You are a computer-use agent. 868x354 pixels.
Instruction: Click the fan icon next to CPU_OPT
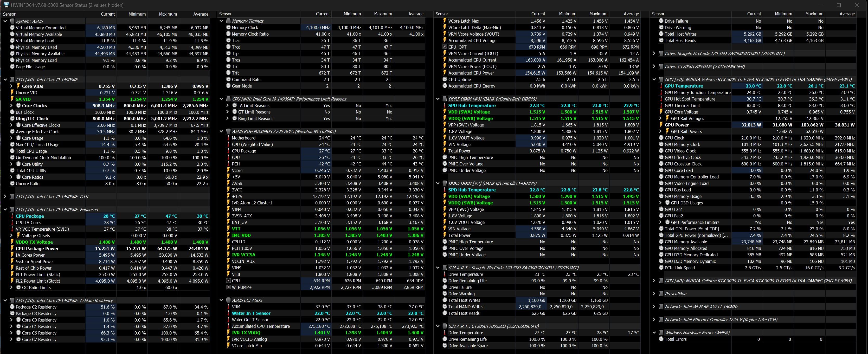[x=445, y=47]
